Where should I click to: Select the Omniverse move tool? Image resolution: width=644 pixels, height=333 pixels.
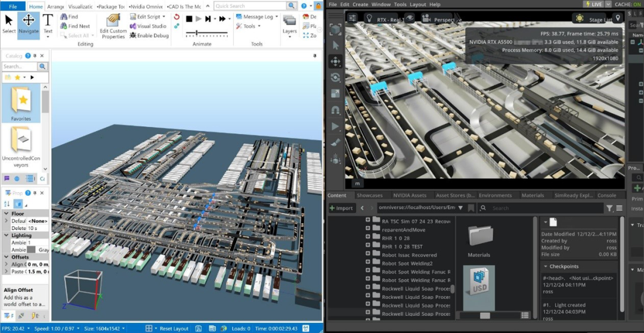[335, 61]
